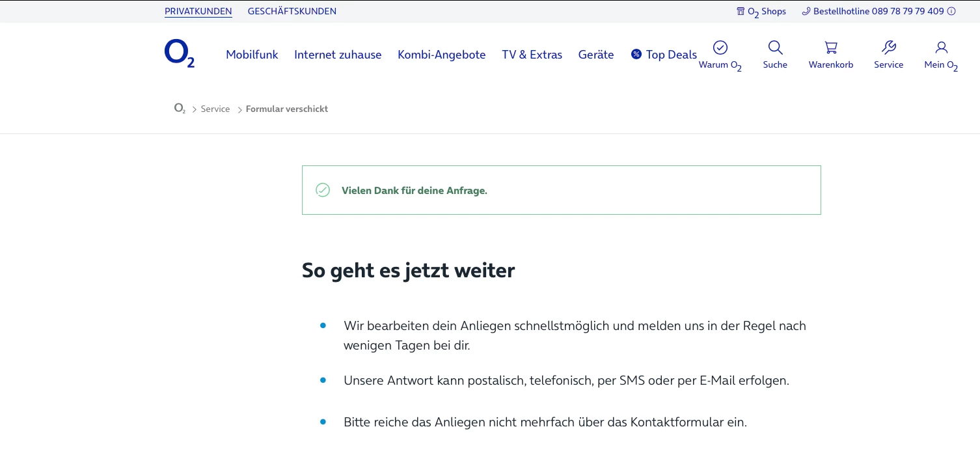Click the 'Vielen Dank für deine Anfrage.' message
Screen dimensions: 980x470
415,191
